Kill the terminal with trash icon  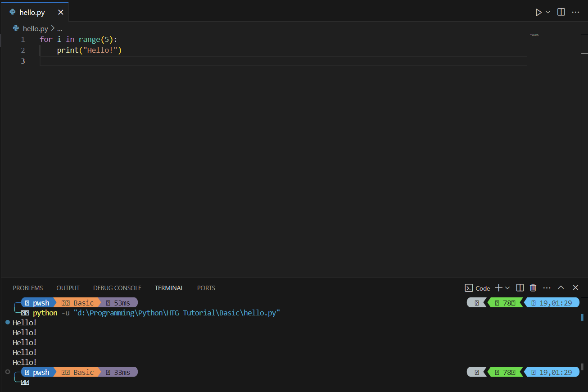tap(533, 288)
